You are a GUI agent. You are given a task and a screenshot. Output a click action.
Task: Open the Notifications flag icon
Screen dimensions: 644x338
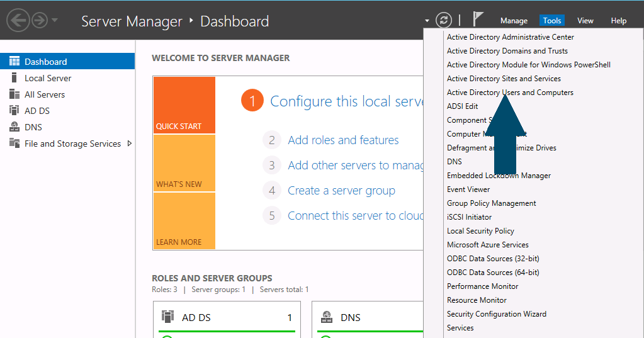pos(477,19)
